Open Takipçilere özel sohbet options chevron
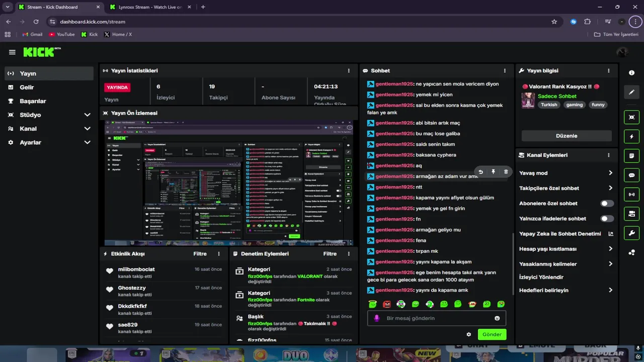Image resolution: width=644 pixels, height=362 pixels. pos(610,188)
